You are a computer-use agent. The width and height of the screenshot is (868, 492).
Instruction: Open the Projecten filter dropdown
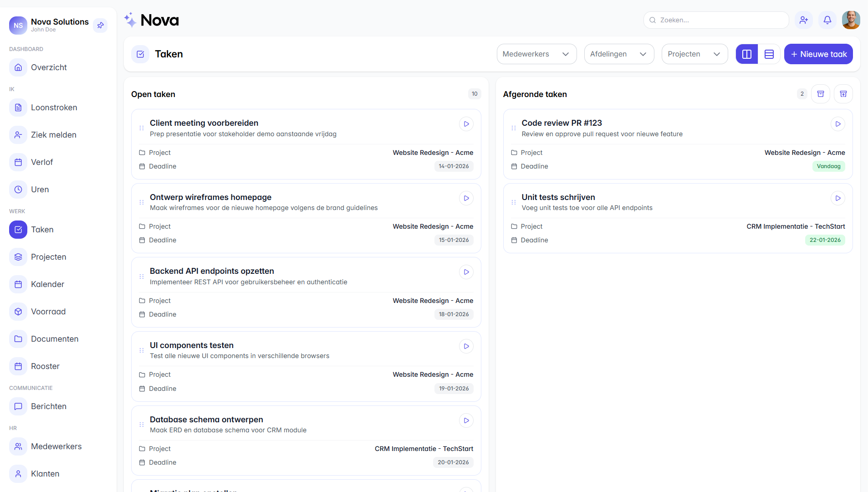coord(694,54)
